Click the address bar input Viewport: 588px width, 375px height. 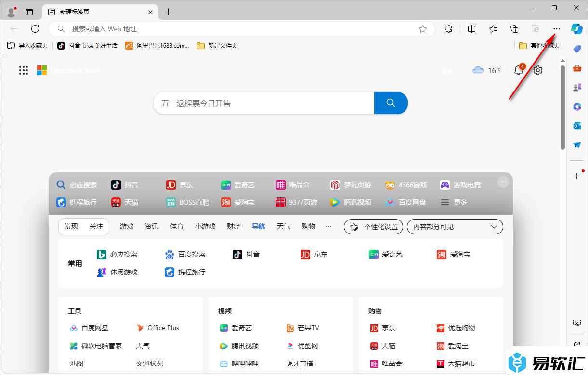242,29
